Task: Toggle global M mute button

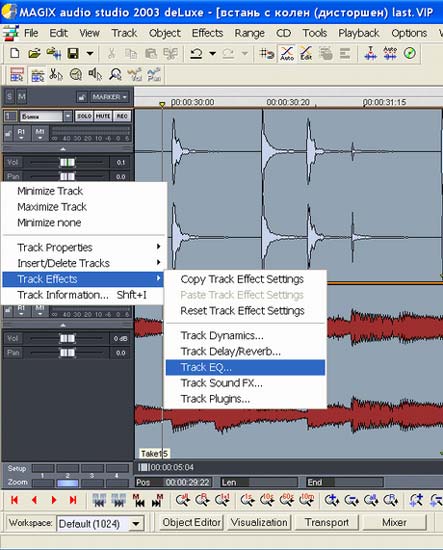Action: [22, 96]
